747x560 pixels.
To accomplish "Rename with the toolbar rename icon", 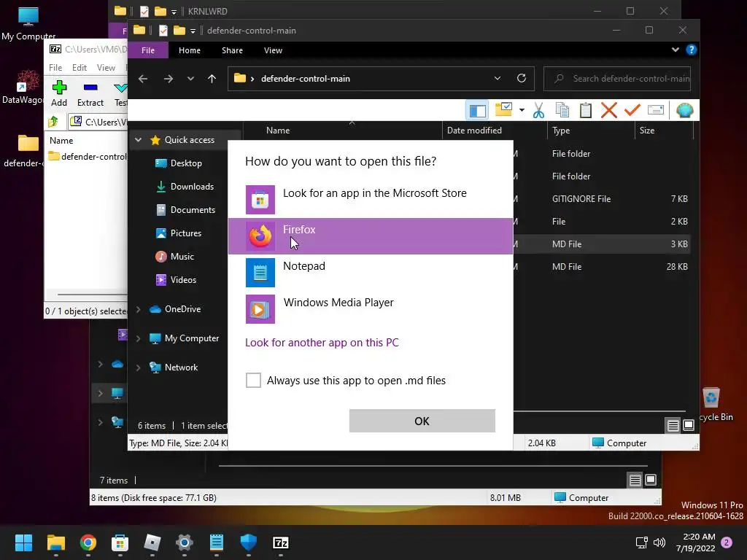I will click(x=656, y=111).
